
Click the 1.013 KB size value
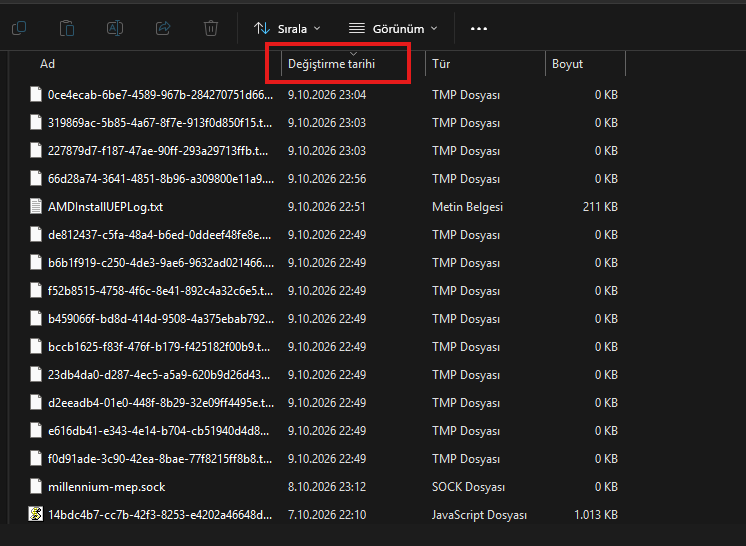pos(596,515)
